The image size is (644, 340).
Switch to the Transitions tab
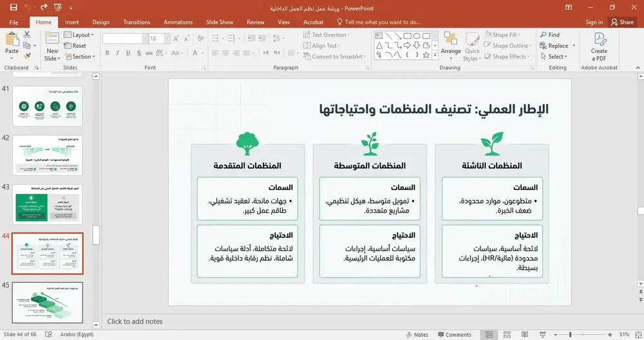pos(137,22)
